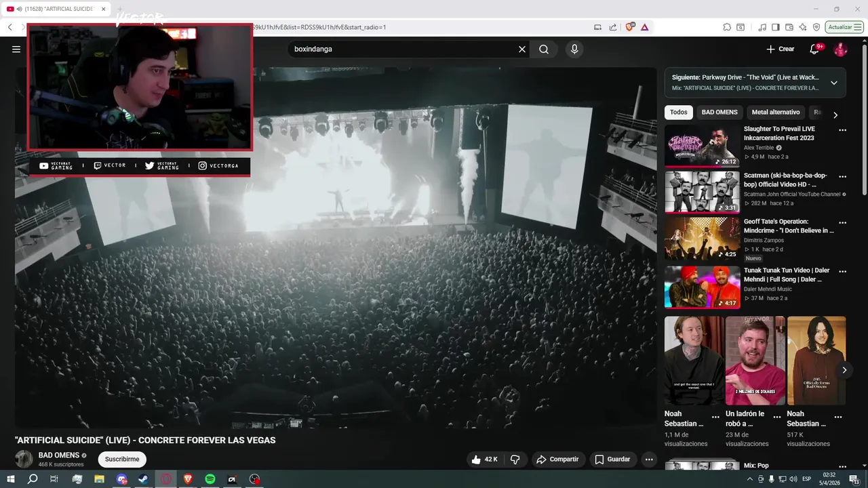Click the search magnifier button
868x488 pixels.
point(544,49)
